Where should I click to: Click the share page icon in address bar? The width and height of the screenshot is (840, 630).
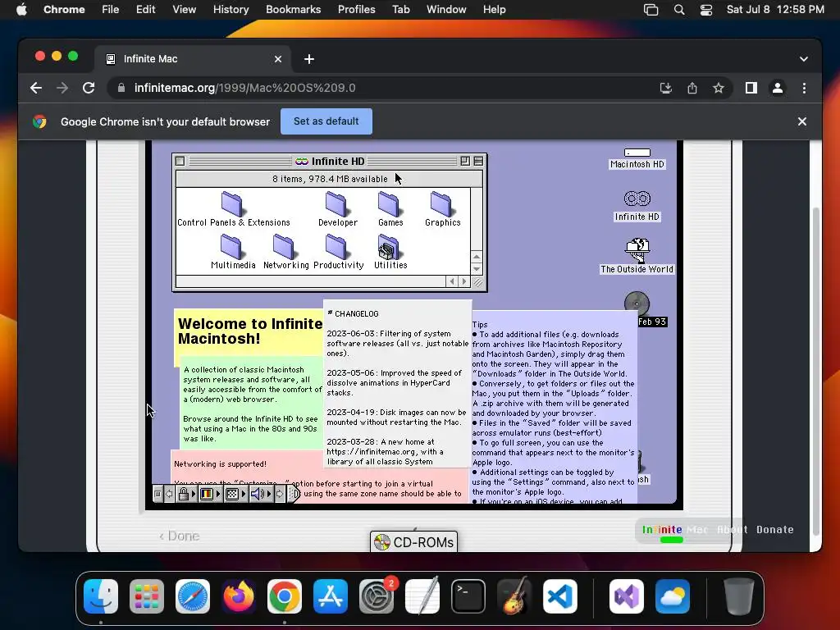(x=692, y=88)
